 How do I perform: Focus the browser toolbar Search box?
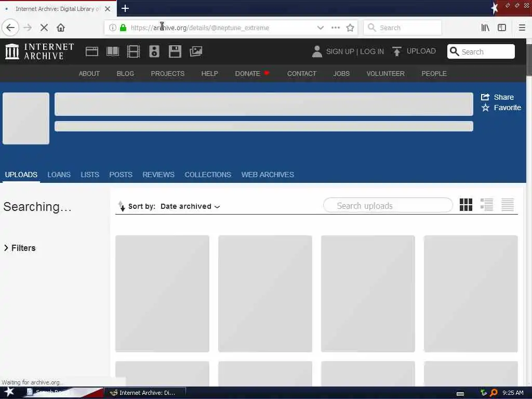403,28
